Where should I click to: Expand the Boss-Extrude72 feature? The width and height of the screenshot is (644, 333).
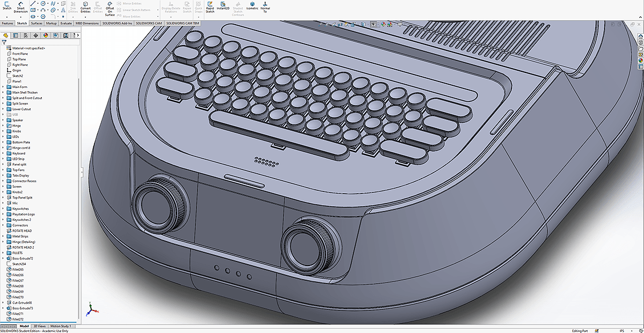point(3,258)
